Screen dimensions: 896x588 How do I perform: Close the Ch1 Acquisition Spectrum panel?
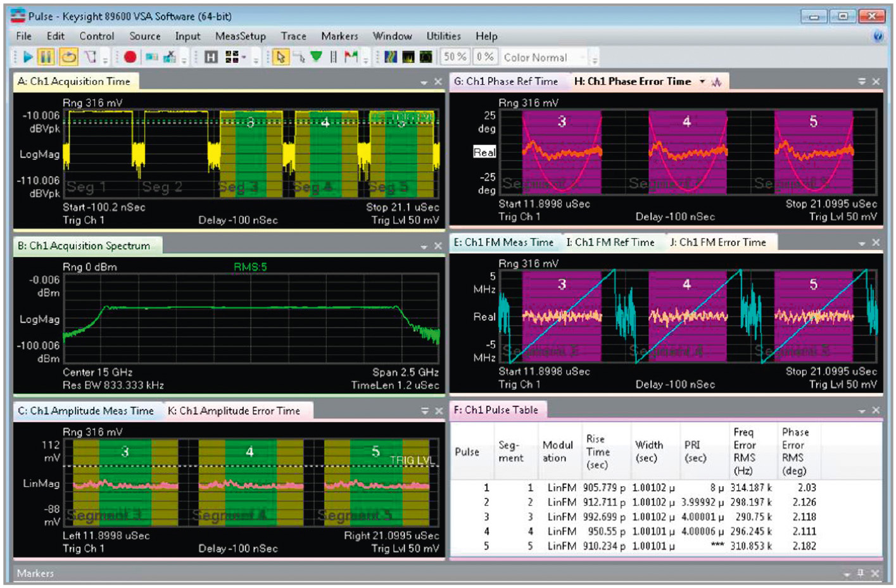[x=438, y=246]
